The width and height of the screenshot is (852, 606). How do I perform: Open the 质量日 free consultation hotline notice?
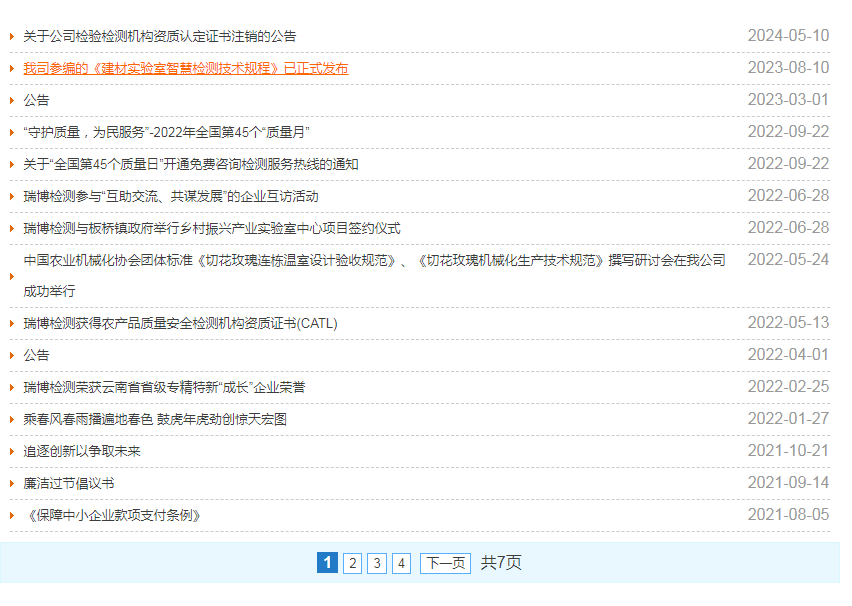point(191,164)
